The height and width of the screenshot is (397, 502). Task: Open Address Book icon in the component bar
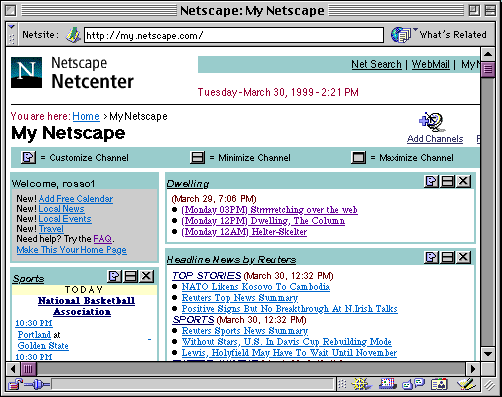pyautogui.click(x=439, y=384)
